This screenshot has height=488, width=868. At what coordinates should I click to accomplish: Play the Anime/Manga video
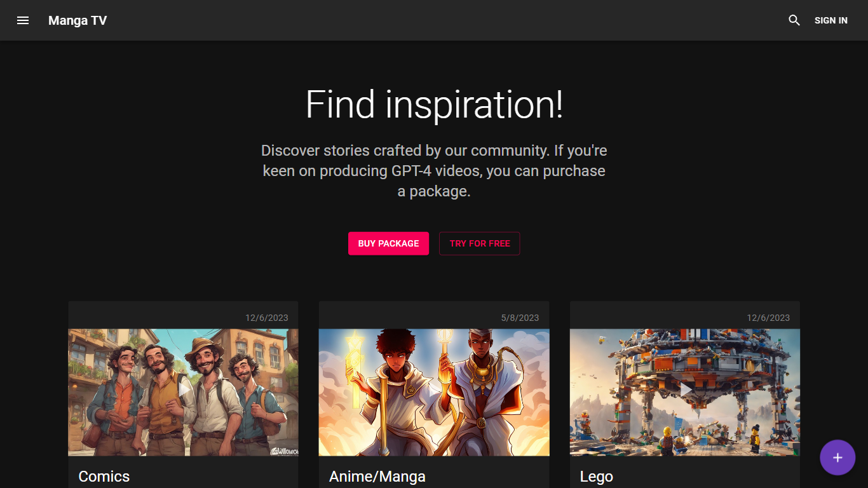[434, 389]
